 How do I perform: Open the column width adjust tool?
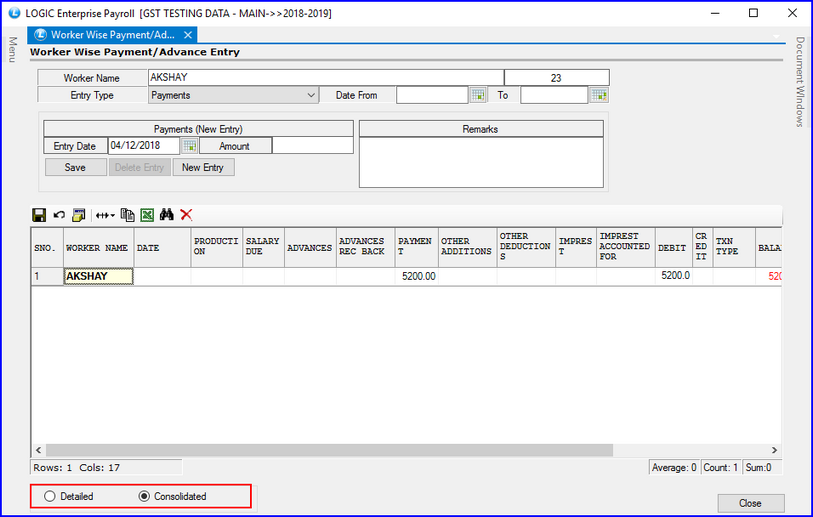pyautogui.click(x=104, y=215)
